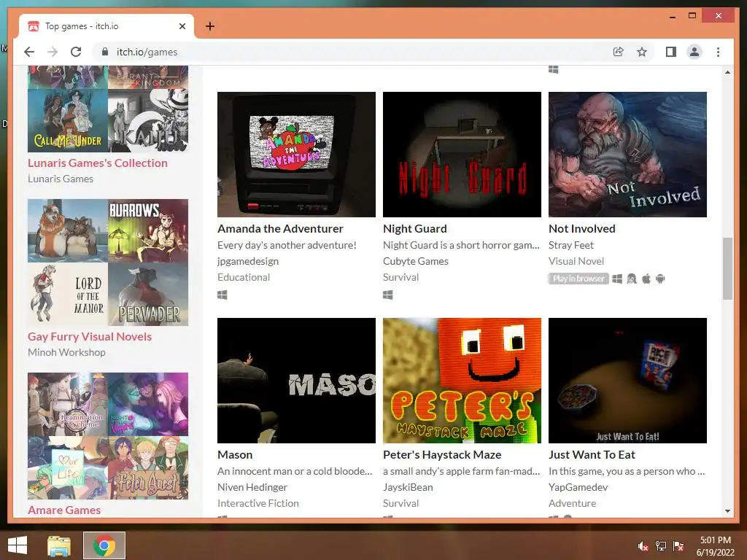The width and height of the screenshot is (747, 560).
Task: Open the Windows Start menu
Action: (x=18, y=545)
